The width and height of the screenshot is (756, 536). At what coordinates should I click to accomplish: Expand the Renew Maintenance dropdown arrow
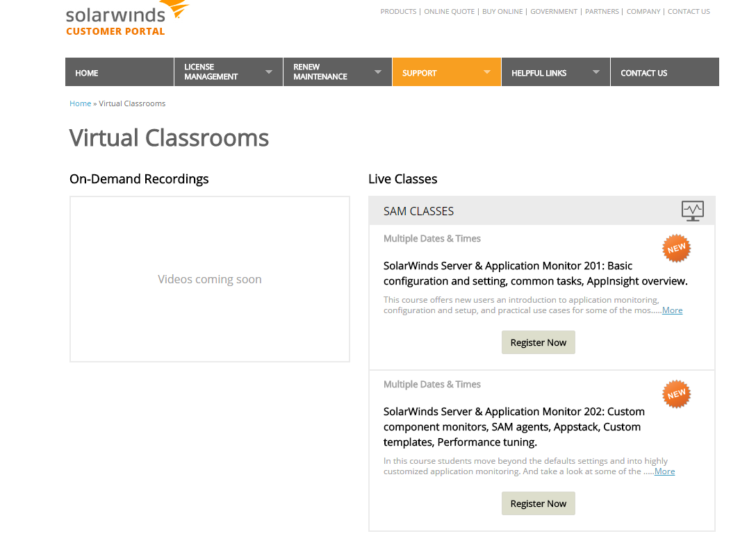pos(378,72)
